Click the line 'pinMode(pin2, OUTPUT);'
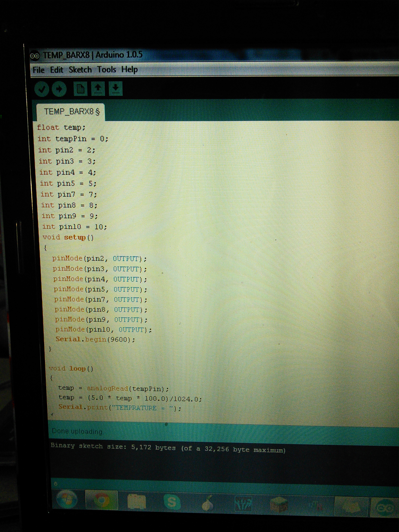This screenshot has height=532, width=399. 100,259
